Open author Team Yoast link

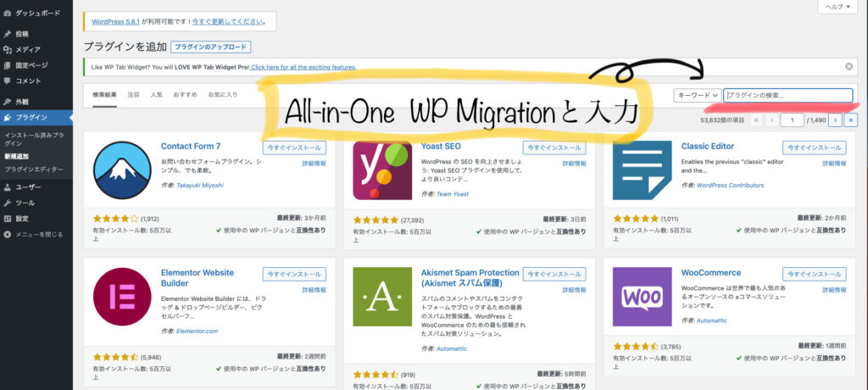coord(453,194)
